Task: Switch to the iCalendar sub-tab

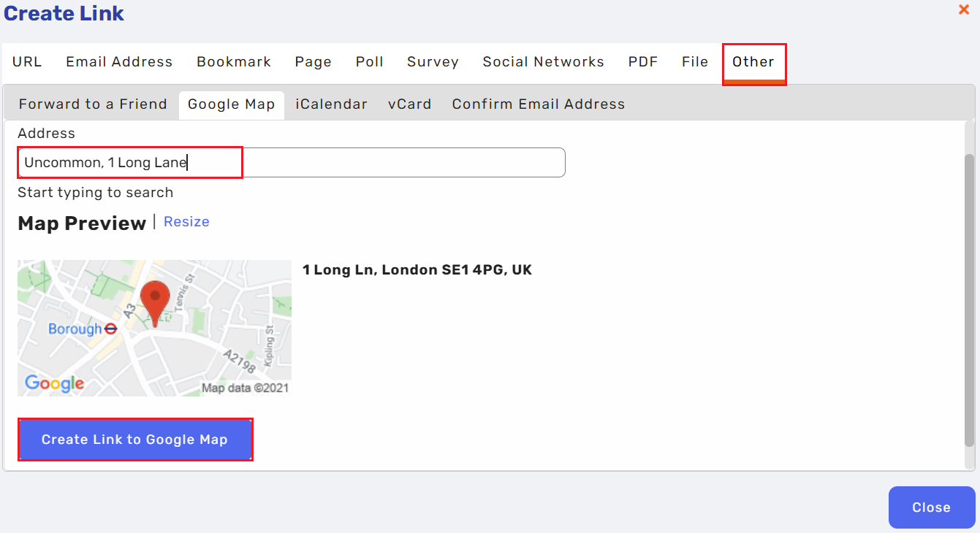Action: point(331,104)
